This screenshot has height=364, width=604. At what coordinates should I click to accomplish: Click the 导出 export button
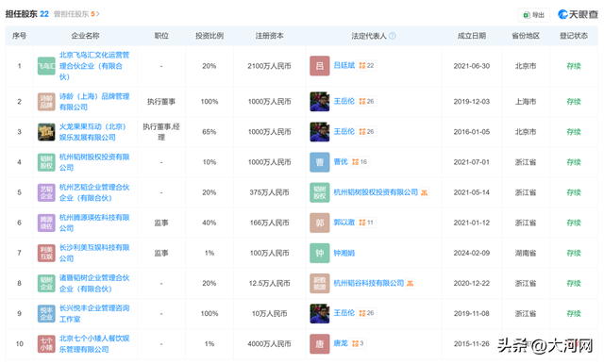point(533,15)
